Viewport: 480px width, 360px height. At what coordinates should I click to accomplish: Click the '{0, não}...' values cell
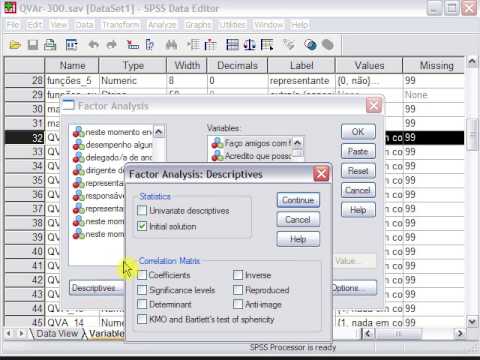tap(369, 80)
